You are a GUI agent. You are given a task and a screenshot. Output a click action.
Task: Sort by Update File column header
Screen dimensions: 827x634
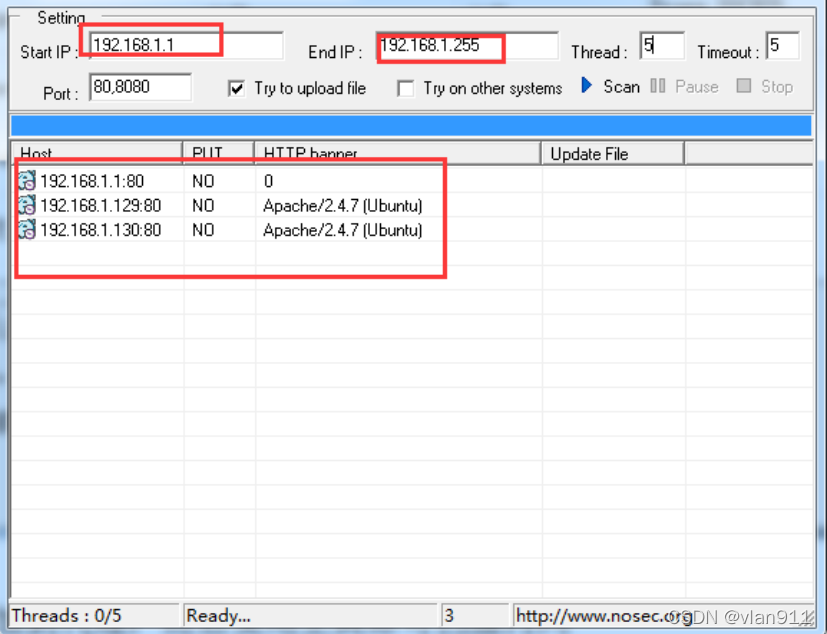click(613, 153)
